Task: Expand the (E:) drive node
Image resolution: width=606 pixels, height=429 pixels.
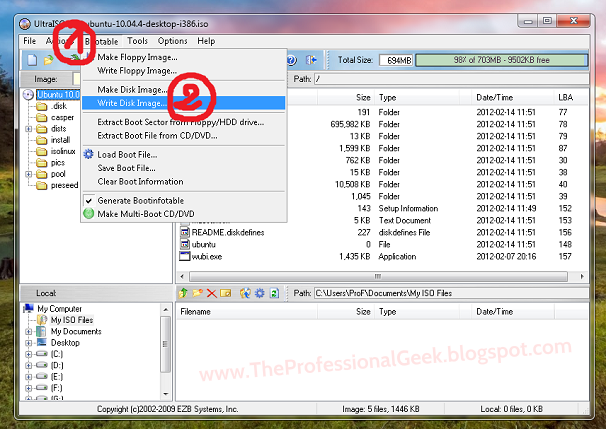Action: tap(29, 376)
